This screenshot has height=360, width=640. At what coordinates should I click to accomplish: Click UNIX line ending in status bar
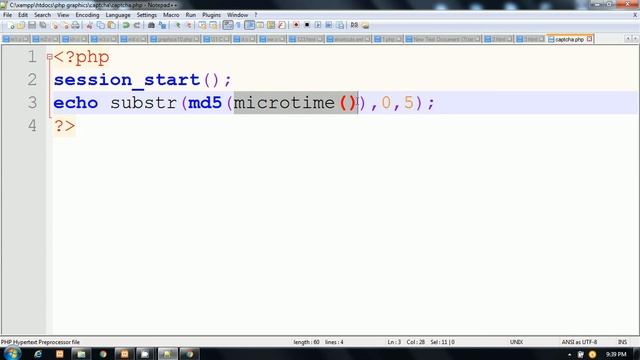[516, 342]
